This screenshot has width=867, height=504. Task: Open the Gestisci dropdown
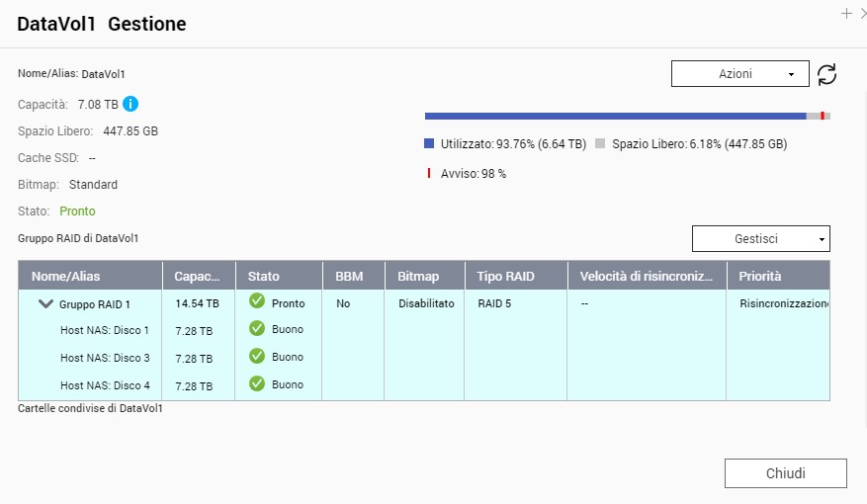(x=760, y=239)
